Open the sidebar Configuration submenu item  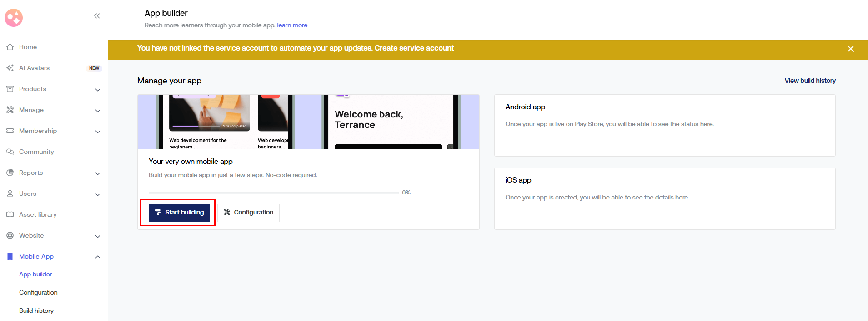coord(38,292)
